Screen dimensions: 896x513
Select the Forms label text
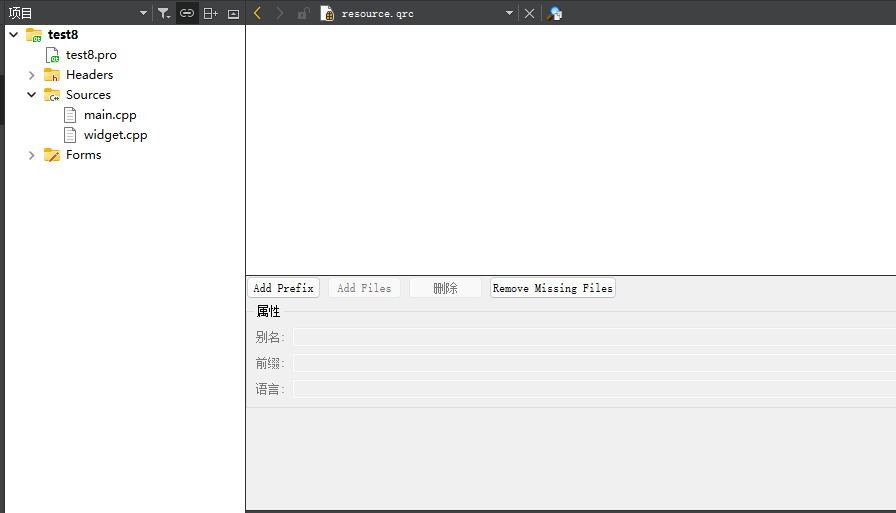(x=83, y=155)
